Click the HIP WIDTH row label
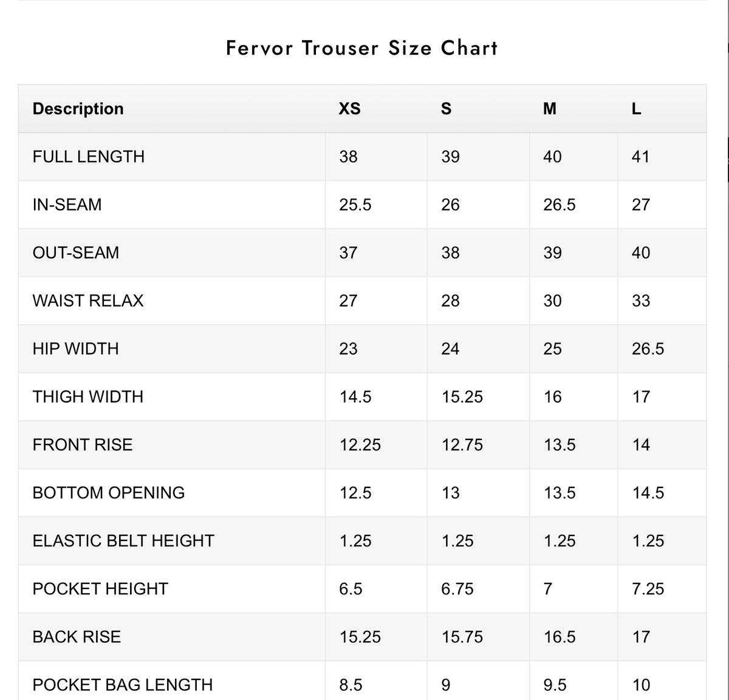Screen dimensions: 729x700 coord(75,348)
